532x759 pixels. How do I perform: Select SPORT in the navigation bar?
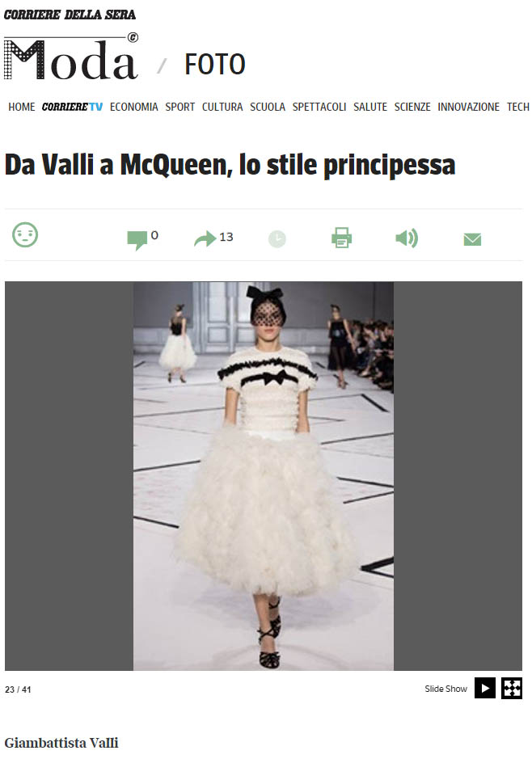pyautogui.click(x=180, y=107)
